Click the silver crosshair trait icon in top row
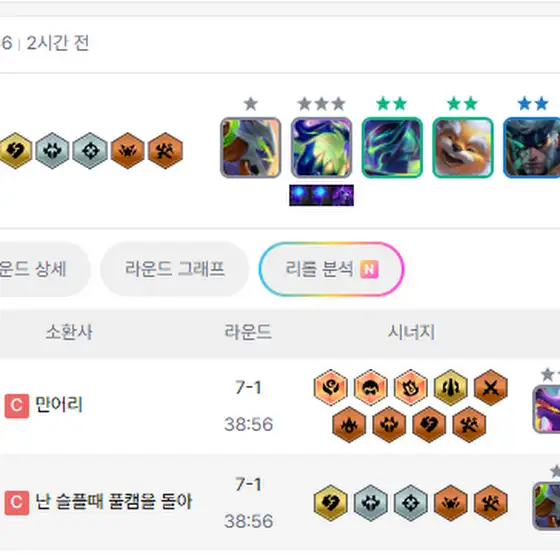Screen dimensions: 560x560 tap(90, 150)
